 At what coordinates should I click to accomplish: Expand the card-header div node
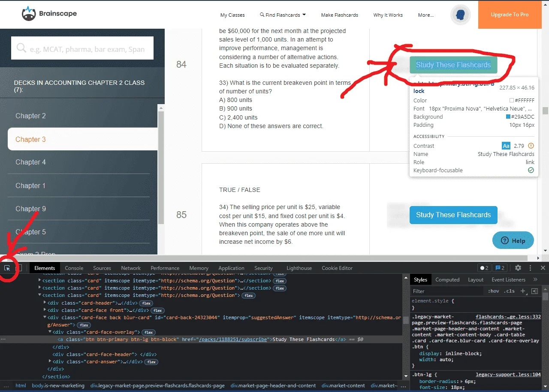tap(45, 303)
